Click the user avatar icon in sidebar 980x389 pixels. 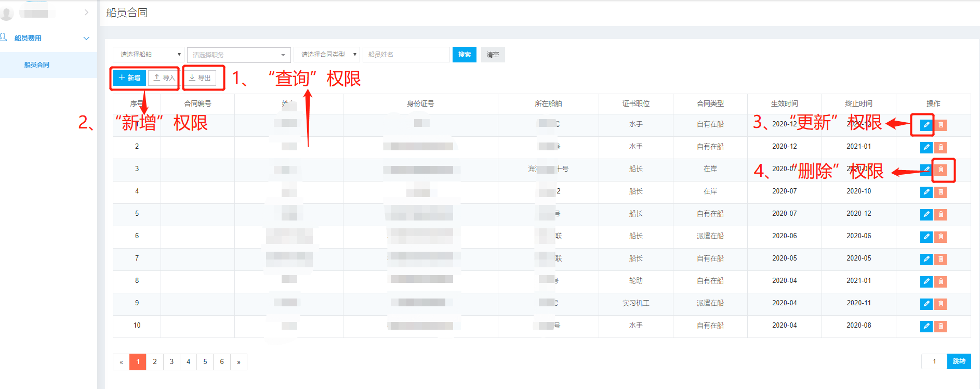click(6, 13)
